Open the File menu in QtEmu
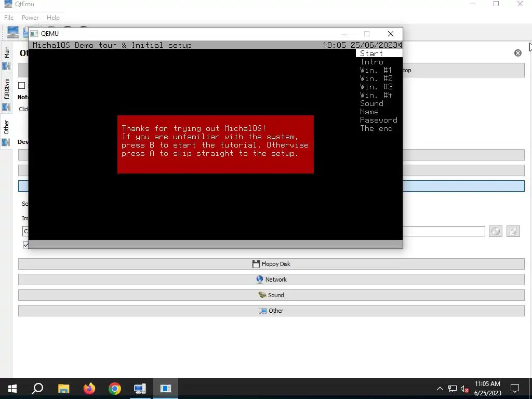The height and width of the screenshot is (399, 532). 9,17
